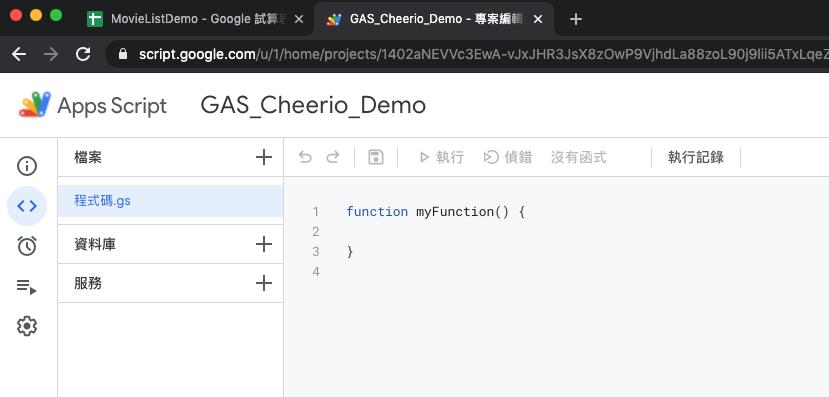Run the script with 執行 button
829x397 pixels.
coord(441,157)
